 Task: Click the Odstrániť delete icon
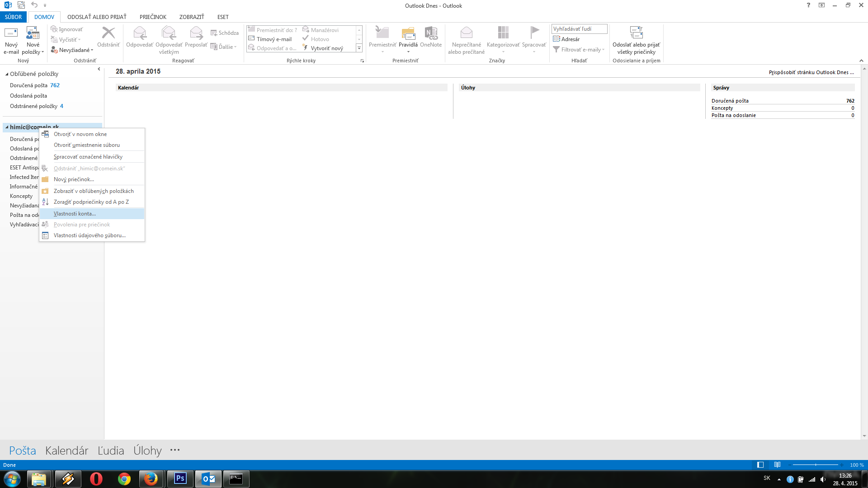tap(108, 33)
